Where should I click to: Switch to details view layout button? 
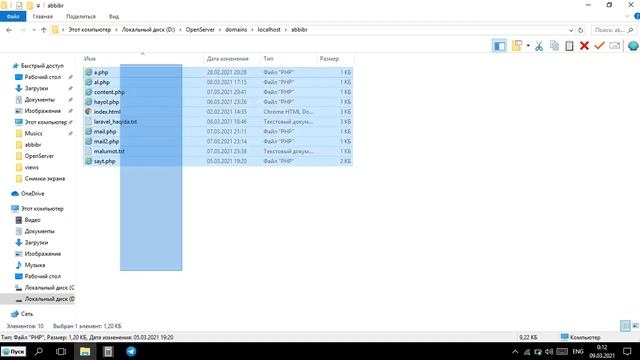point(625,326)
